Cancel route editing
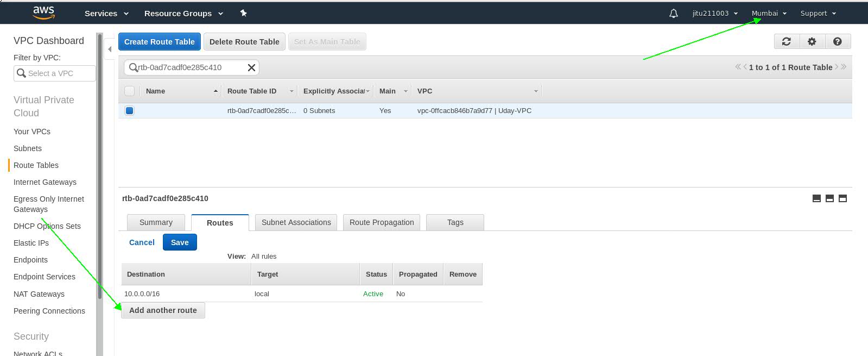Image resolution: width=868 pixels, height=356 pixels. coord(142,242)
